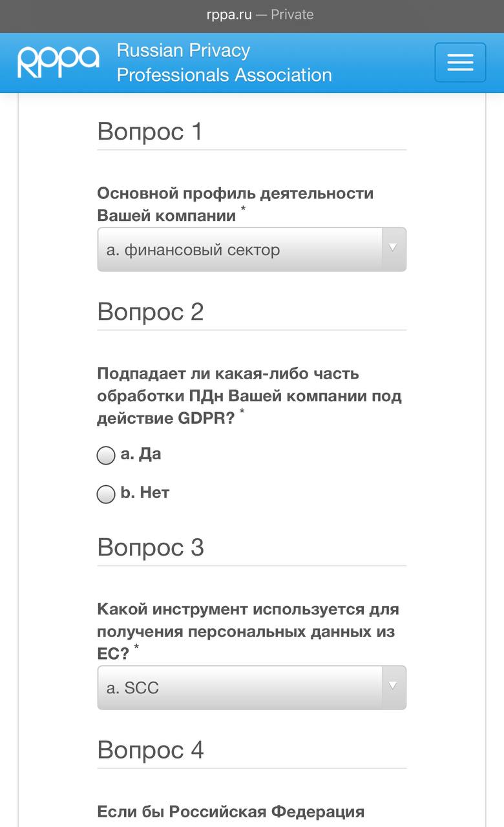Click the Russian Privacy Professionals Association title
Screen dimensions: 504x827
224,63
